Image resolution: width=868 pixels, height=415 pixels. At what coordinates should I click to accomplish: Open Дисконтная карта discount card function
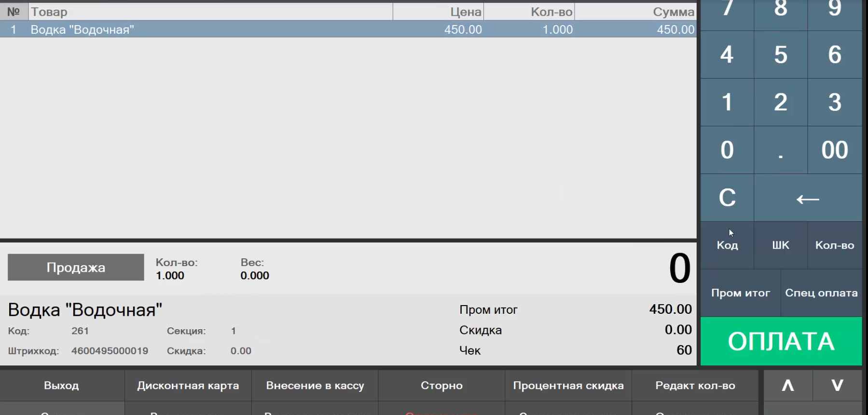click(188, 386)
